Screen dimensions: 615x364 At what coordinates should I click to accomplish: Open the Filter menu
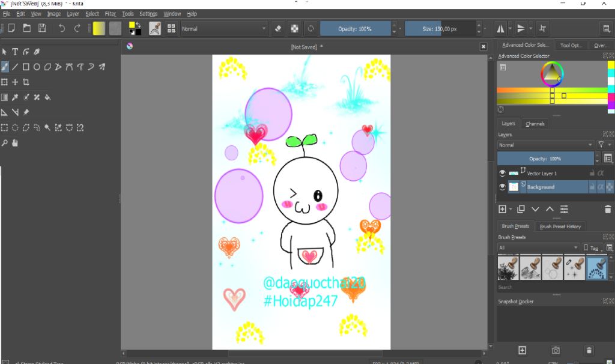[x=111, y=14]
